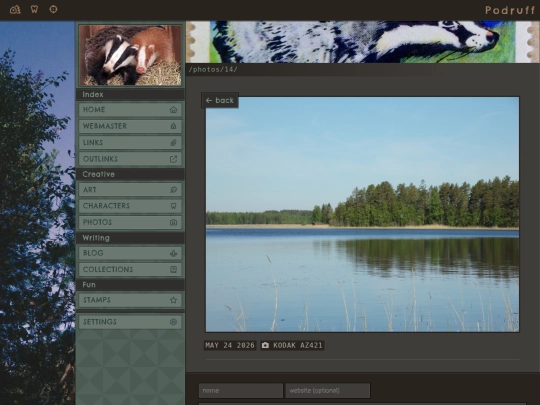This screenshot has width=540, height=405.
Task: Focus the website (optional) input field
Action: click(328, 391)
